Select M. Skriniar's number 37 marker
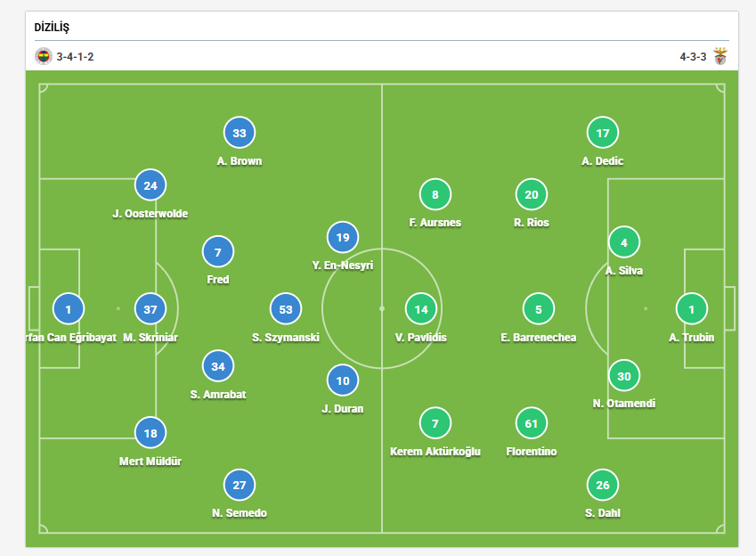The image size is (756, 556). coord(150,309)
